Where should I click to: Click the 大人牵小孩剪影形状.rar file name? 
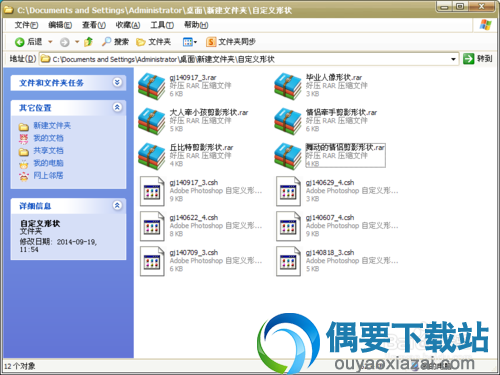pos(209,112)
